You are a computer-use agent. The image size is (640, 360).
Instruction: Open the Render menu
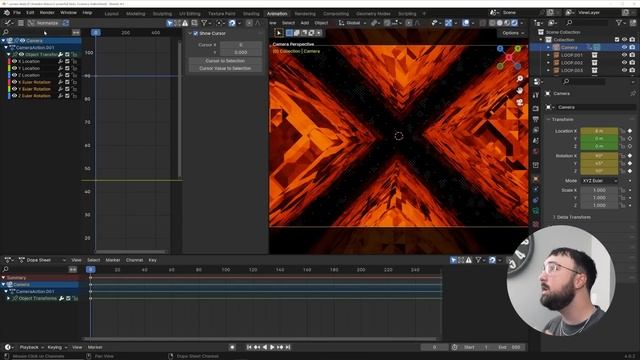pos(47,13)
